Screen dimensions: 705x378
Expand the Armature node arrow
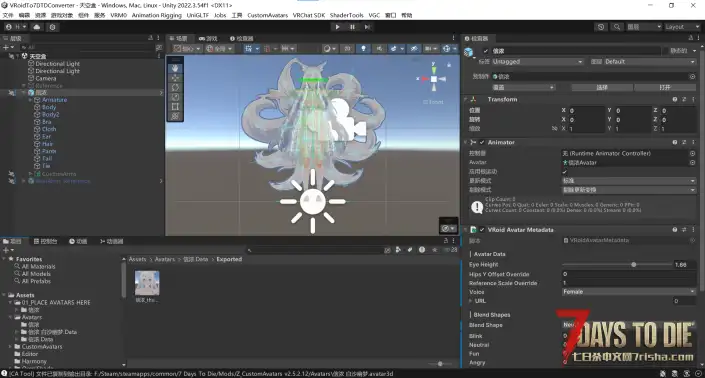[x=30, y=100]
